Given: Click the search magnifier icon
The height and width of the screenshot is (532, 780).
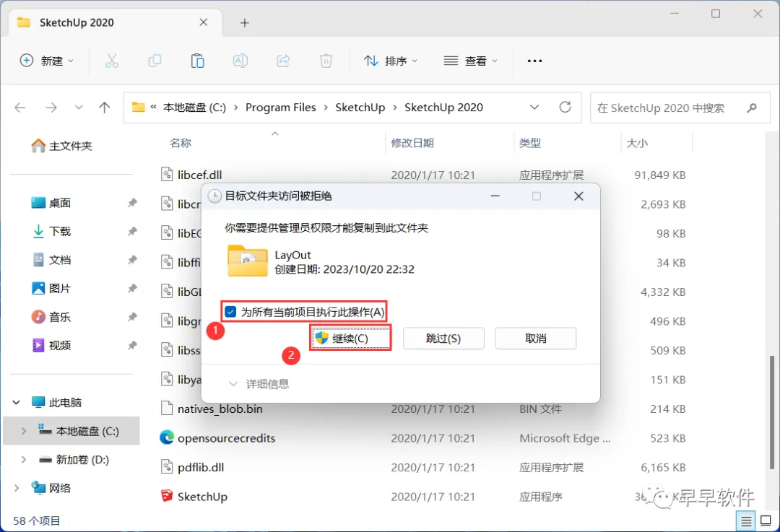Looking at the screenshot, I should tap(752, 108).
